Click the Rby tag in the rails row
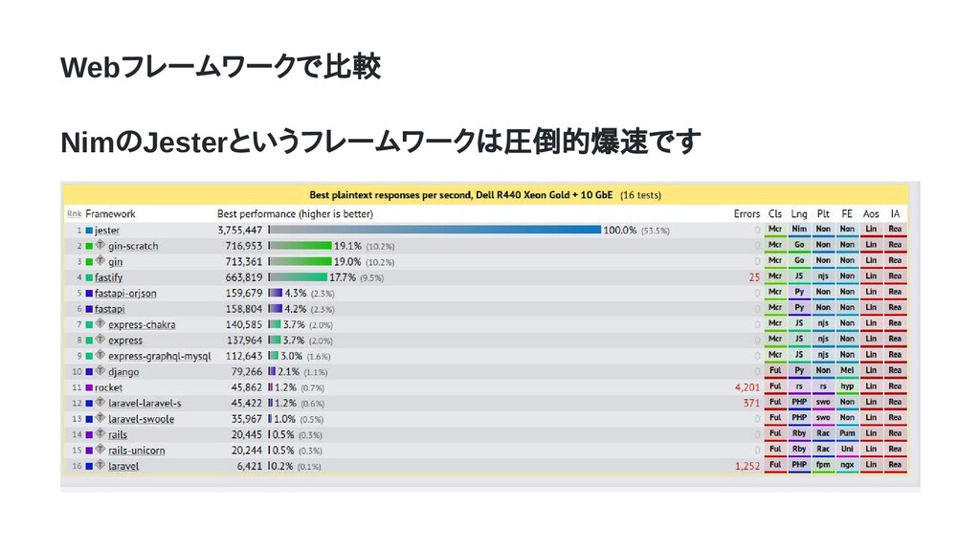The width and height of the screenshot is (980, 551). 799,433
